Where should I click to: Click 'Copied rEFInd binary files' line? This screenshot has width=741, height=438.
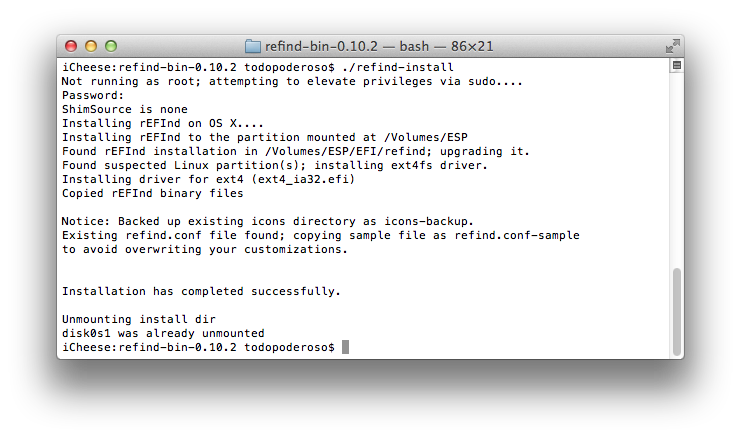[153, 193]
